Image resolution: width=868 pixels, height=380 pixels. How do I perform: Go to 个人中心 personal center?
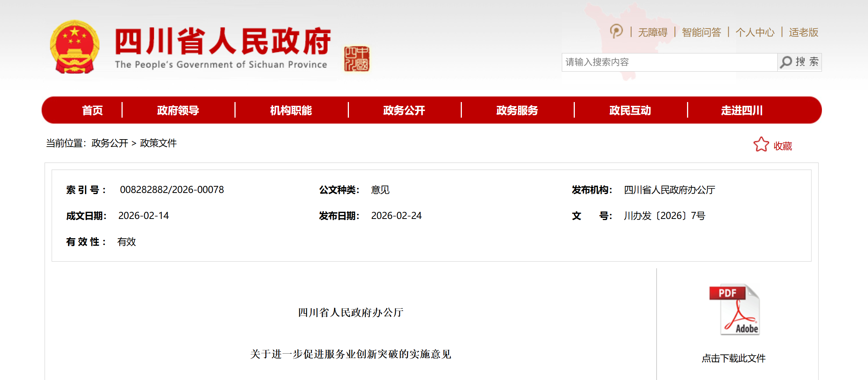tap(755, 32)
